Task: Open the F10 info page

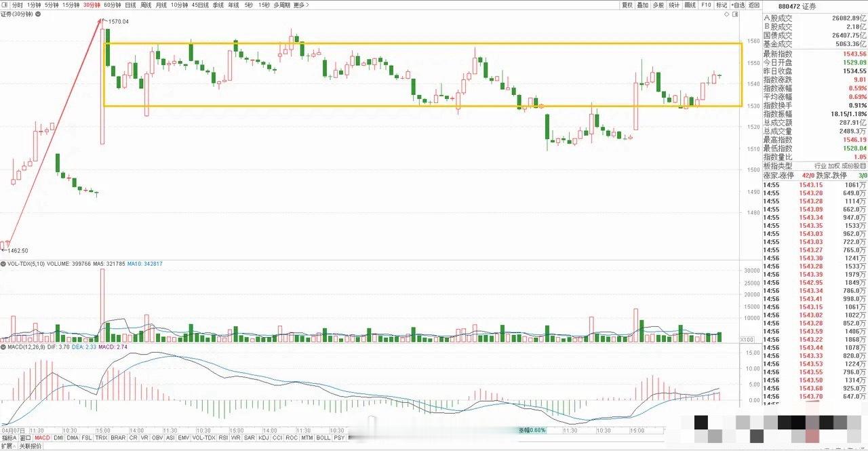Action: coord(706,5)
